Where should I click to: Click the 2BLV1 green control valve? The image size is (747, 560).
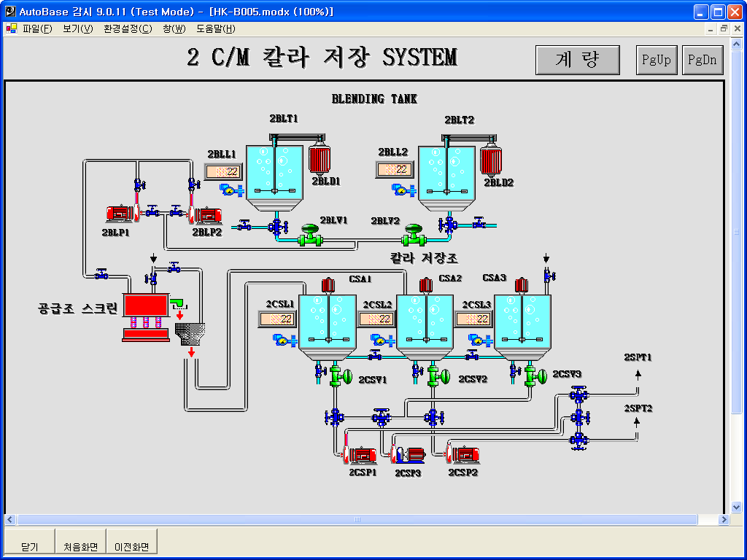click(x=311, y=236)
